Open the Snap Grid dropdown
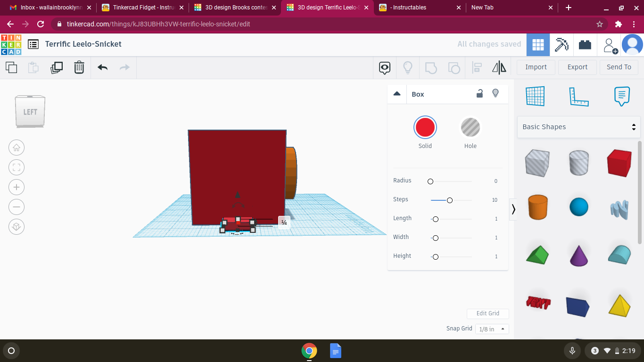This screenshot has width=644, height=362. pyautogui.click(x=492, y=329)
